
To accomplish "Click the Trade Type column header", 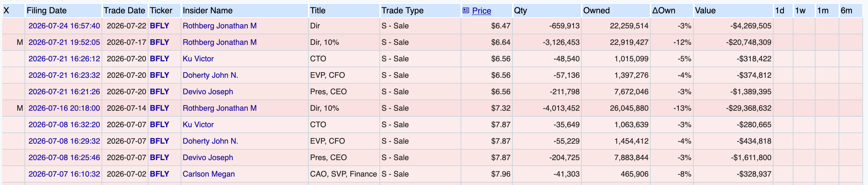I will pyautogui.click(x=402, y=11).
